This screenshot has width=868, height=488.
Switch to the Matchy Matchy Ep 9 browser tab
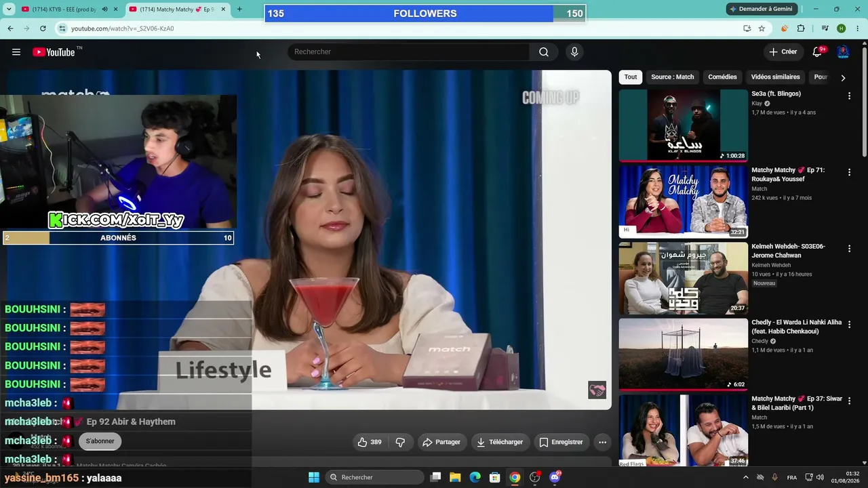178,9
